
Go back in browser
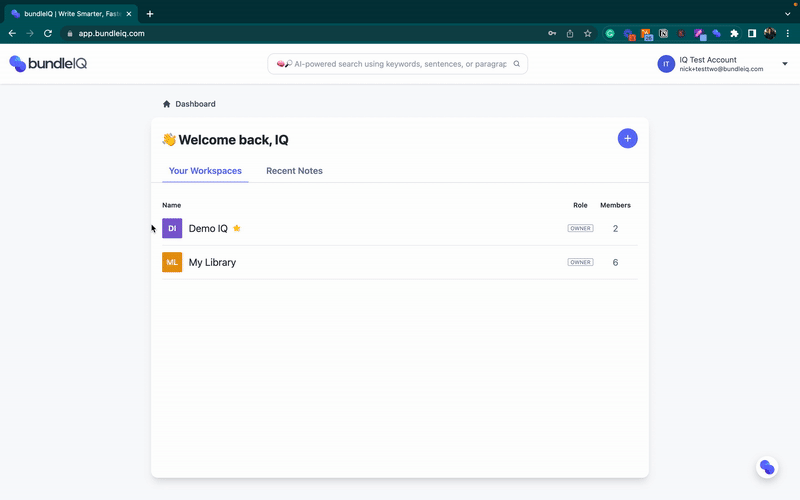(x=12, y=34)
